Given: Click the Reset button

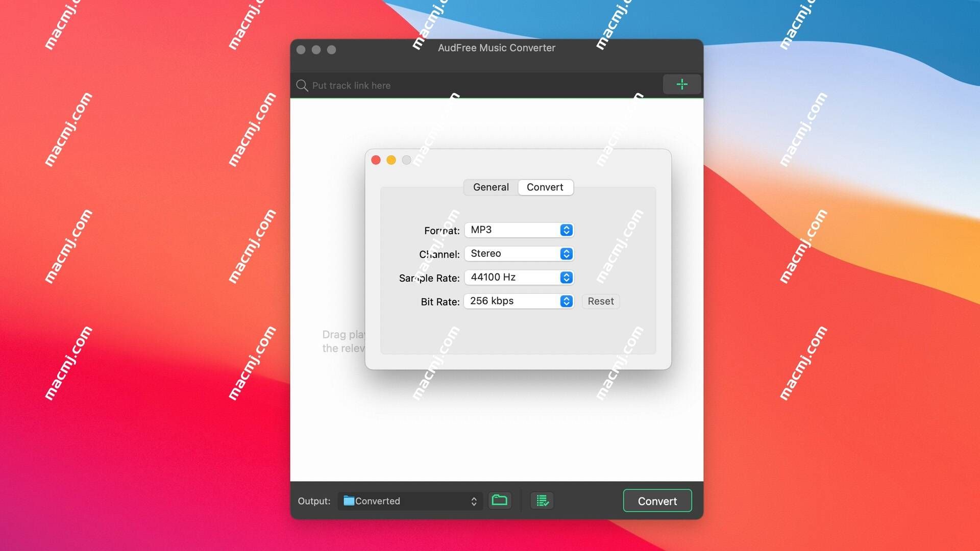Looking at the screenshot, I should coord(600,300).
